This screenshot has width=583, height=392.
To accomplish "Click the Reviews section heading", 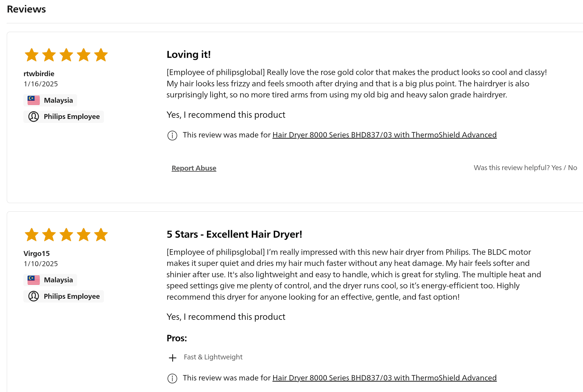I will point(26,9).
